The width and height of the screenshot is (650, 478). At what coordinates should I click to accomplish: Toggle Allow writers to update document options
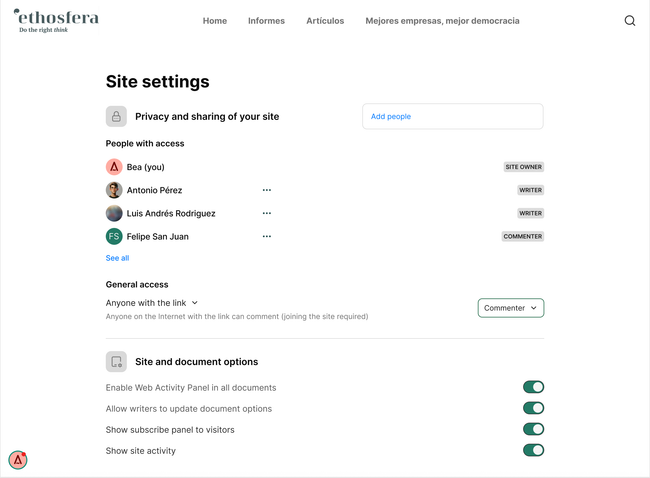[x=533, y=408]
